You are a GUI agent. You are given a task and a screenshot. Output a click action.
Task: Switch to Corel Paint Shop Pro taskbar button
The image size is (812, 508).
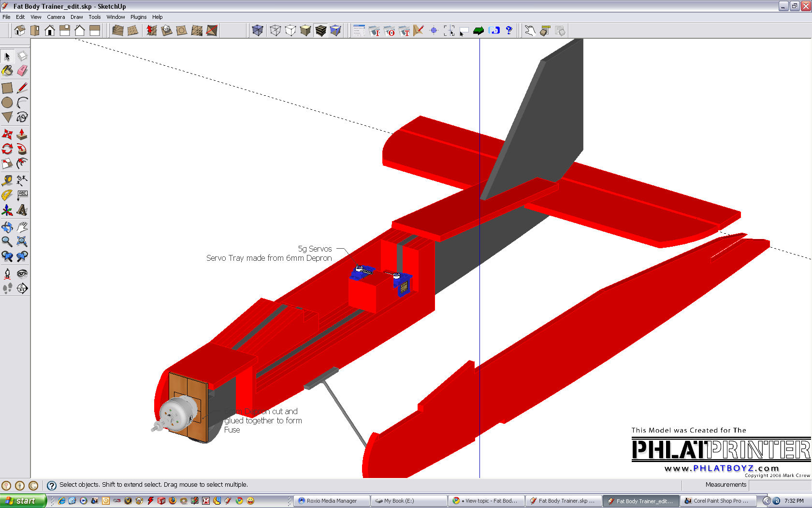point(717,501)
